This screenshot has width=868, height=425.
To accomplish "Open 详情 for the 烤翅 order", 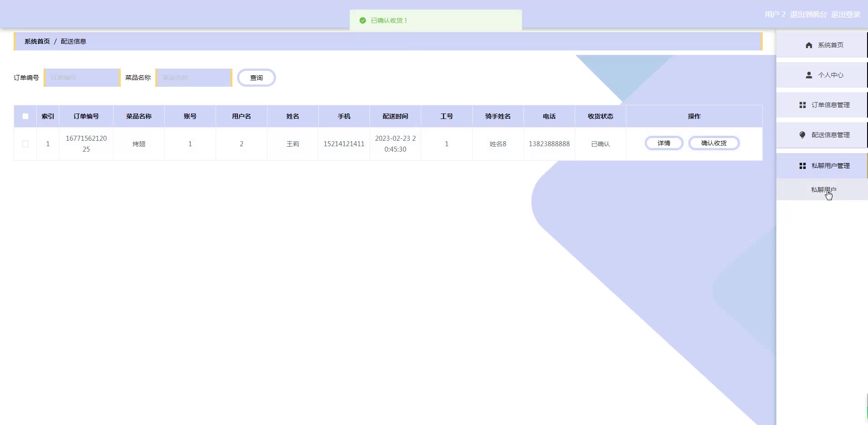I will [x=664, y=143].
